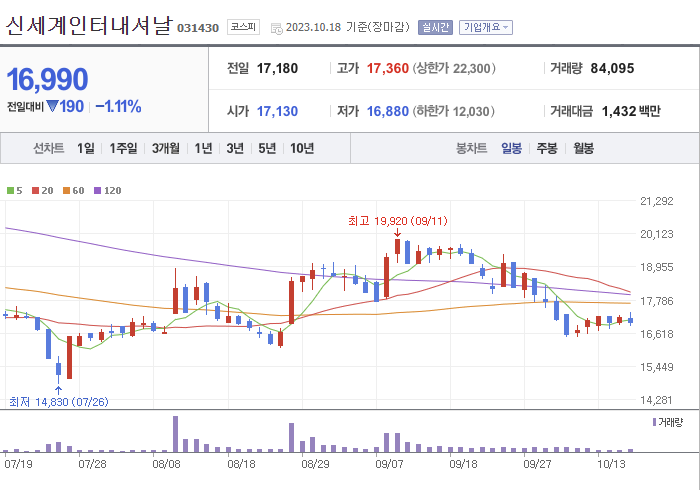Switch to the 주봉 candlestick chart

point(547,148)
